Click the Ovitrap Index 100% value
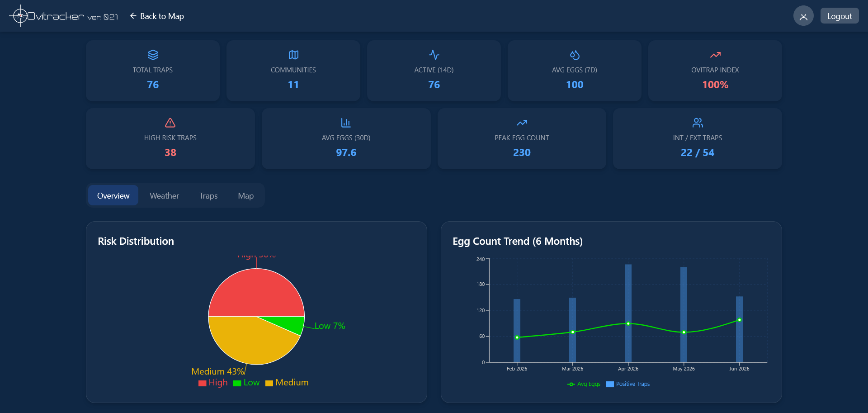Screen dimensions: 868x413 (715, 85)
